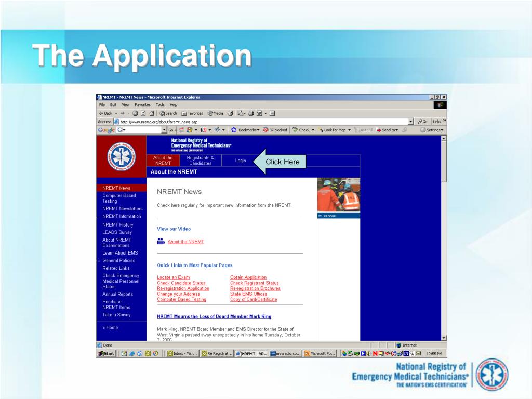Stop page loading with Stop icon
This screenshot has height=399, width=532.
pyautogui.click(x=136, y=113)
